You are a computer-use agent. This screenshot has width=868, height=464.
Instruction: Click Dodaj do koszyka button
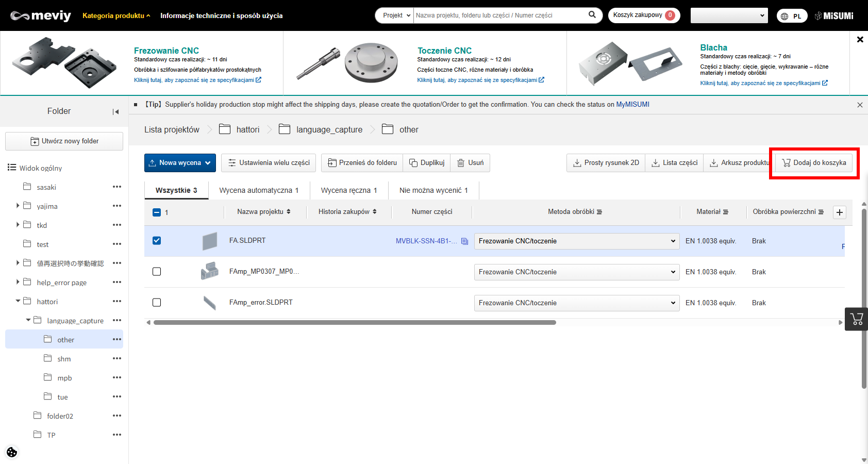pos(814,163)
